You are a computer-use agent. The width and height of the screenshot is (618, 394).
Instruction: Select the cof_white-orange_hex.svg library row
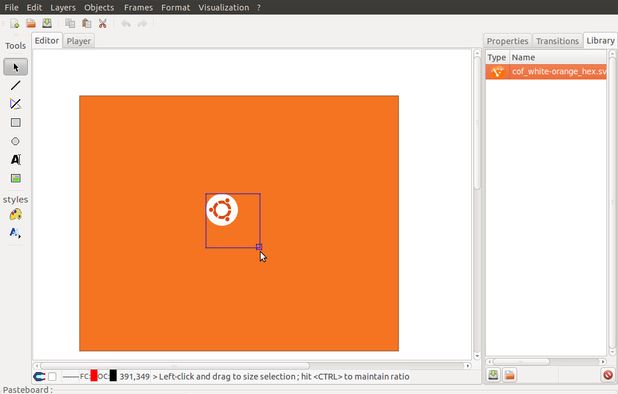pyautogui.click(x=546, y=72)
